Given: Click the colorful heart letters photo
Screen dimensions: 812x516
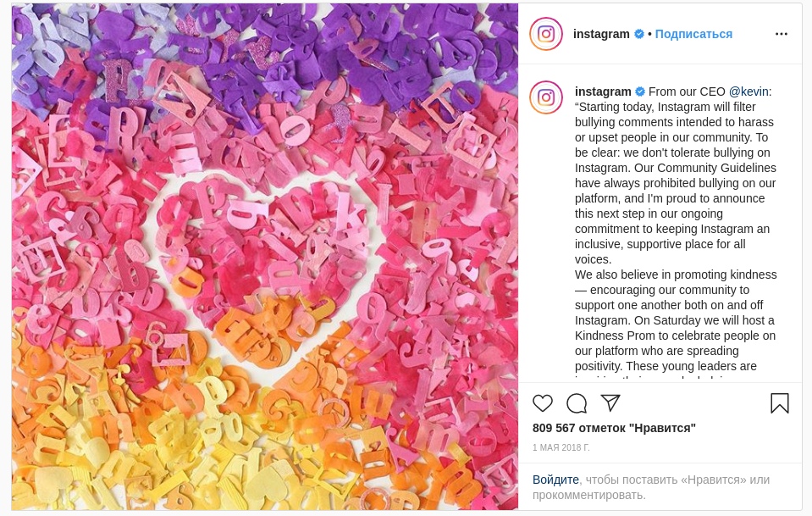Looking at the screenshot, I should [x=265, y=257].
